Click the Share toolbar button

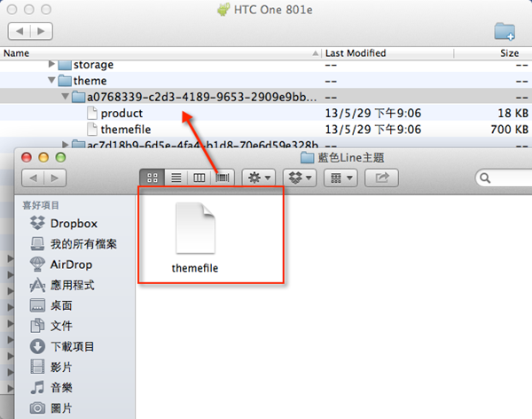(x=381, y=178)
